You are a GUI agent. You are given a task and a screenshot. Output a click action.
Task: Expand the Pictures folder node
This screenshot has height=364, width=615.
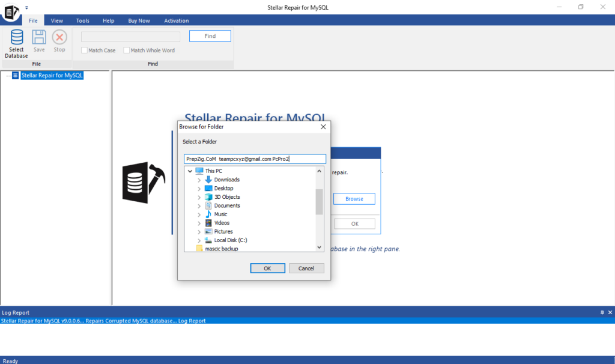(199, 232)
